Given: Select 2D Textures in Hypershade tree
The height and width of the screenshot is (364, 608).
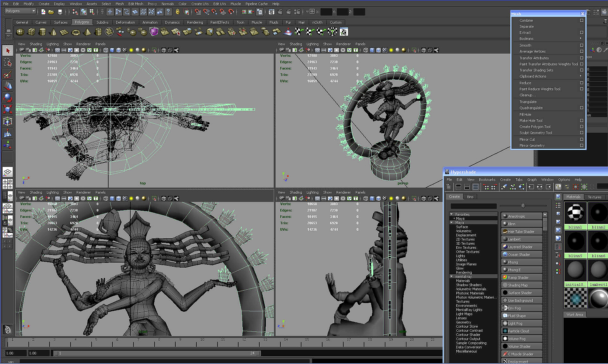Looking at the screenshot, I should (x=465, y=239).
